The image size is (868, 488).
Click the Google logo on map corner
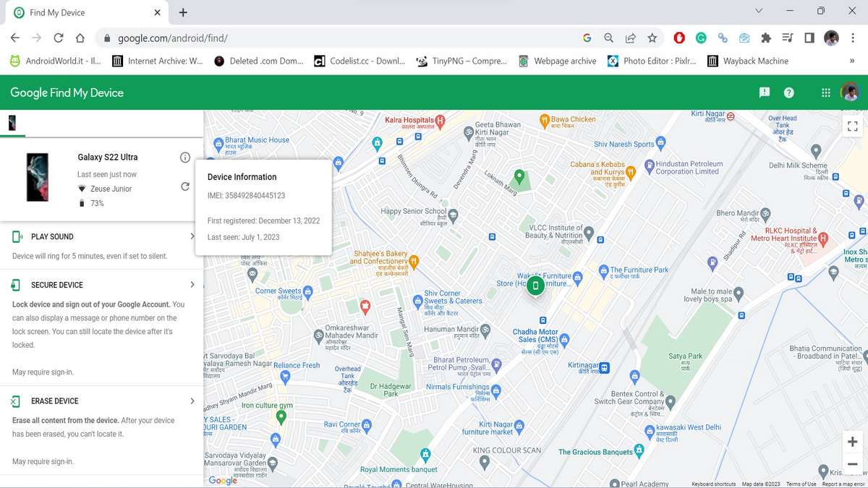tap(223, 480)
